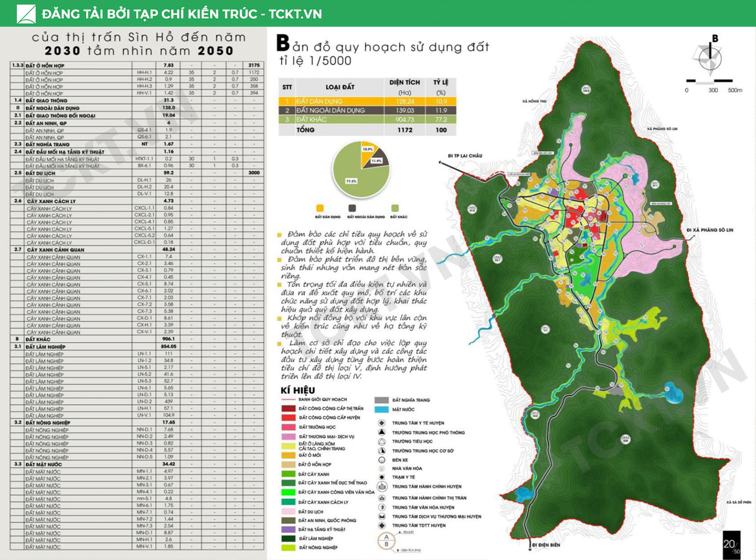This screenshot has width=756, height=560.
Task: Click the 'ĐI ĐIỆN BIÊN' map label
Action: (x=546, y=545)
